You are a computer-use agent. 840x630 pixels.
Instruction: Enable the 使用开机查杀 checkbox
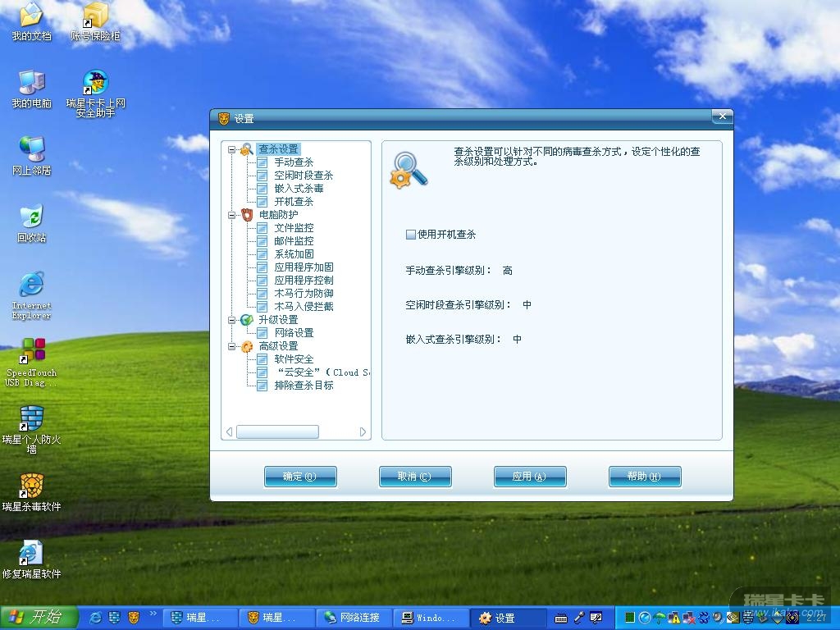pyautogui.click(x=411, y=235)
